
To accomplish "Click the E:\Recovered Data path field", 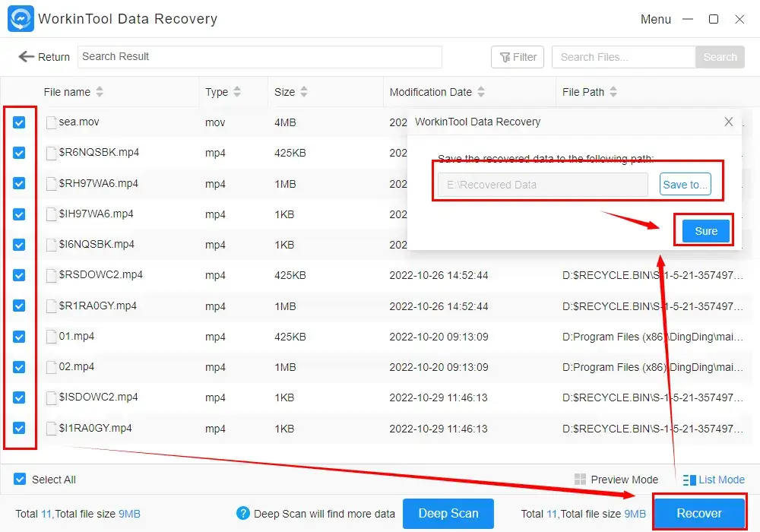I will click(x=543, y=185).
